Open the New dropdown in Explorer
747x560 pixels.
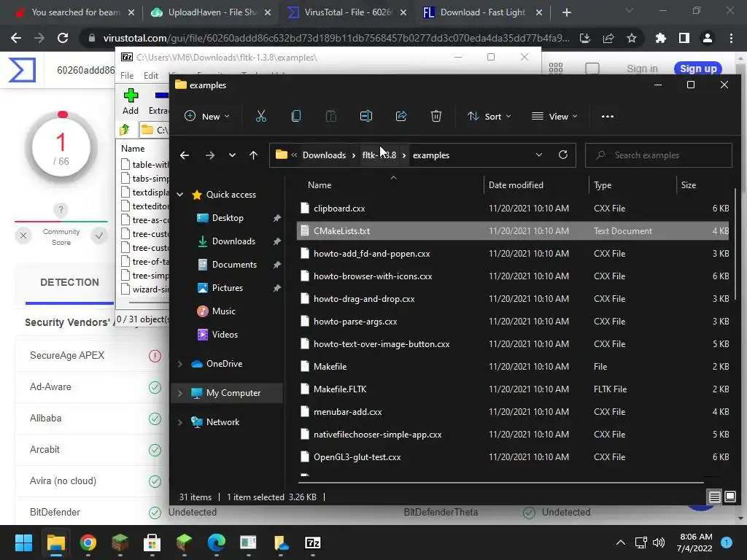pos(207,116)
